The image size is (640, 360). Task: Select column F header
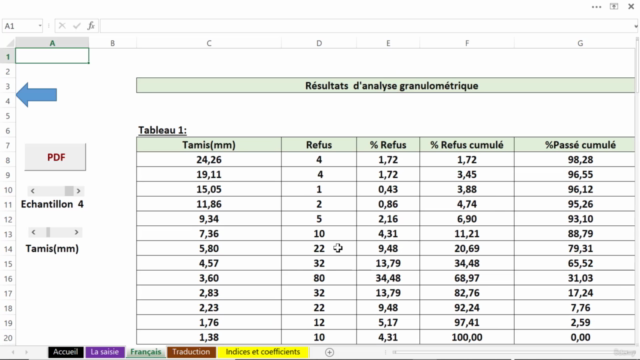[x=467, y=43]
